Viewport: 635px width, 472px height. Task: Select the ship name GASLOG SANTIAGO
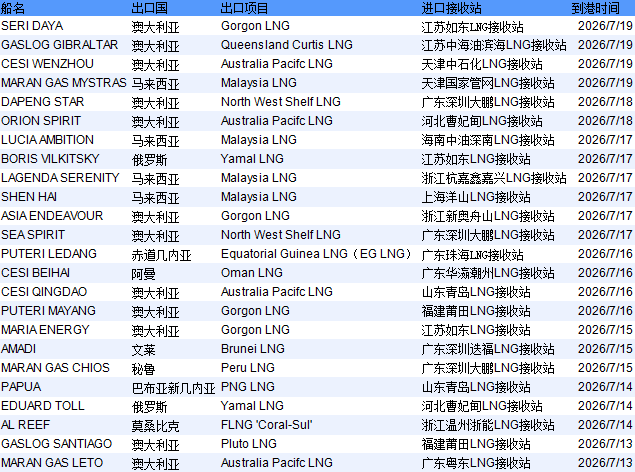point(57,444)
